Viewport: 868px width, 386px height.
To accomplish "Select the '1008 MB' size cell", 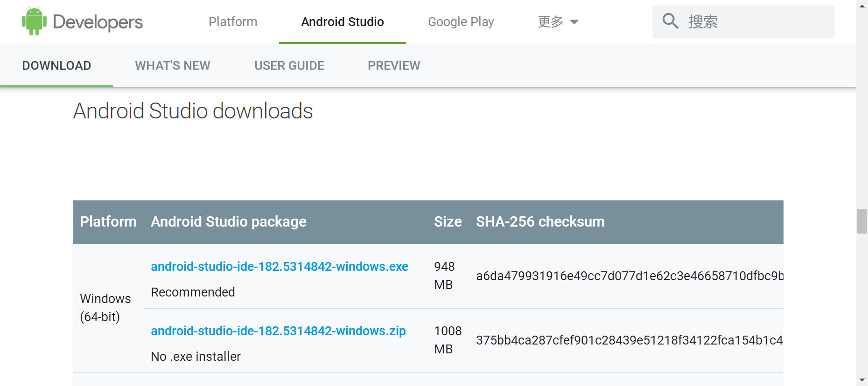I will pos(448,340).
